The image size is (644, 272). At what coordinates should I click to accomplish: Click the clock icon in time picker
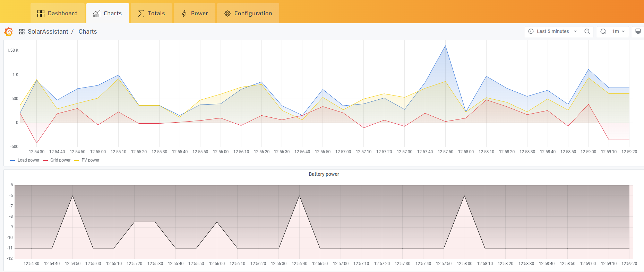coord(531,31)
